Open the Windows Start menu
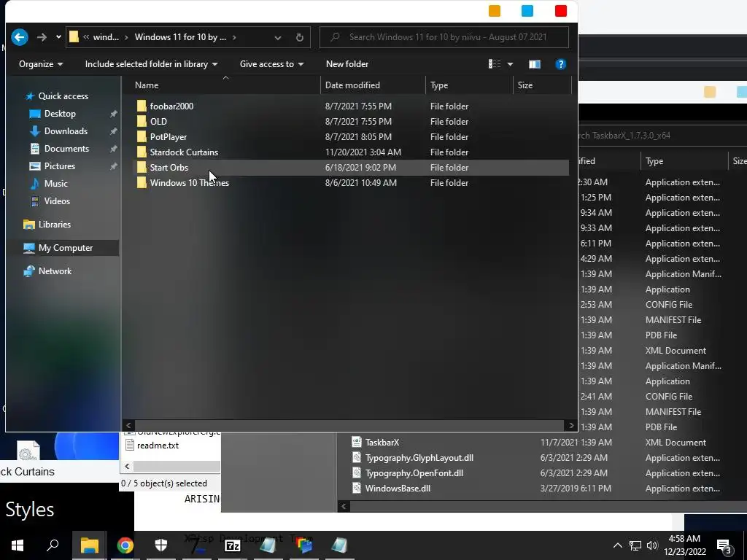Screen dimensions: 747x560 click(18, 545)
